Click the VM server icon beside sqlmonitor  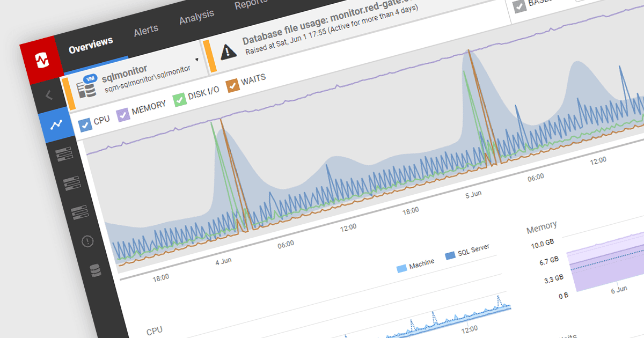coord(87,86)
